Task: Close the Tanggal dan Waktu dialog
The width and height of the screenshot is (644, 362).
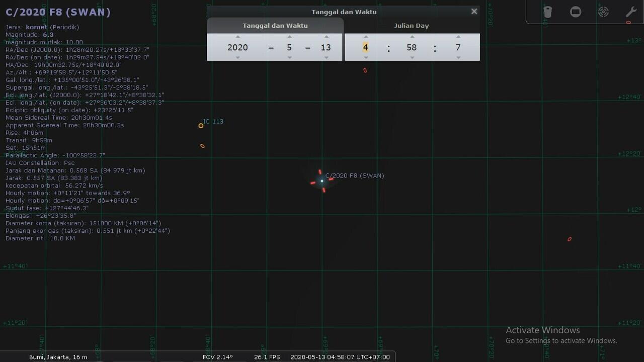Action: point(474,12)
